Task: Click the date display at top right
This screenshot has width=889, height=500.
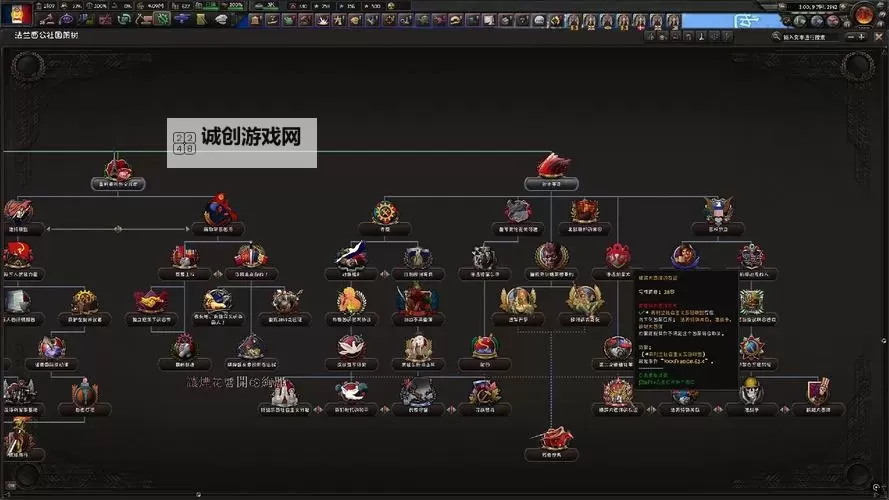Action: click(818, 7)
